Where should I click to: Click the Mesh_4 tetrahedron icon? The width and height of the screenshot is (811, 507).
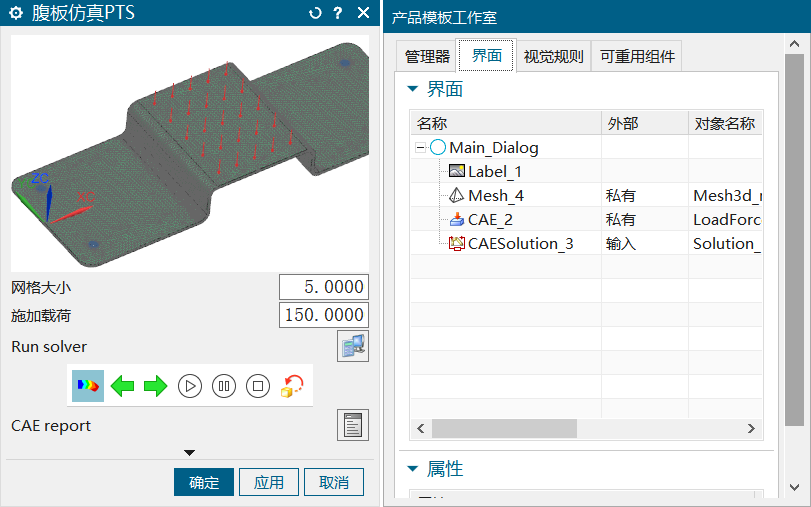457,195
